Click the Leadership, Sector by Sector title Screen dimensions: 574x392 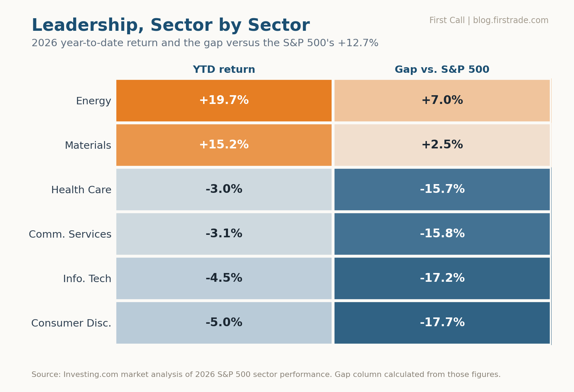[171, 26]
